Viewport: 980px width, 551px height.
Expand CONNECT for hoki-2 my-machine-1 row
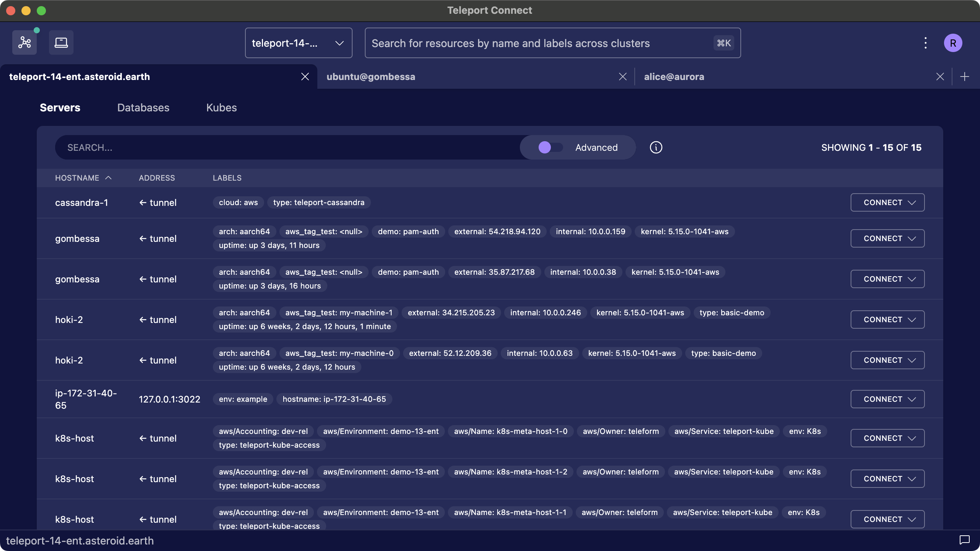(x=888, y=320)
